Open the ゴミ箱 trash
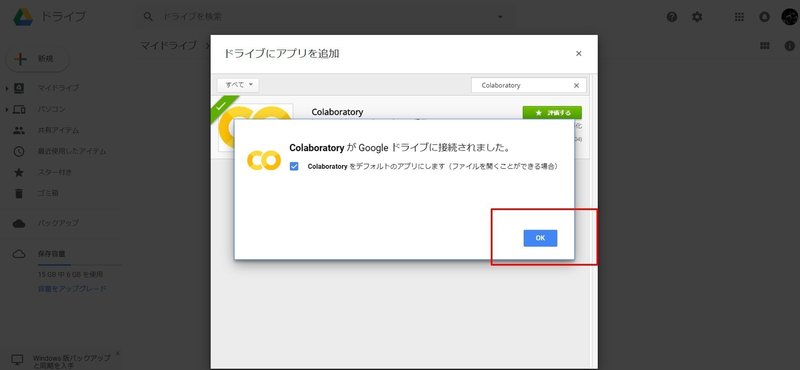Viewport: 800px width, 370px height. click(x=48, y=193)
